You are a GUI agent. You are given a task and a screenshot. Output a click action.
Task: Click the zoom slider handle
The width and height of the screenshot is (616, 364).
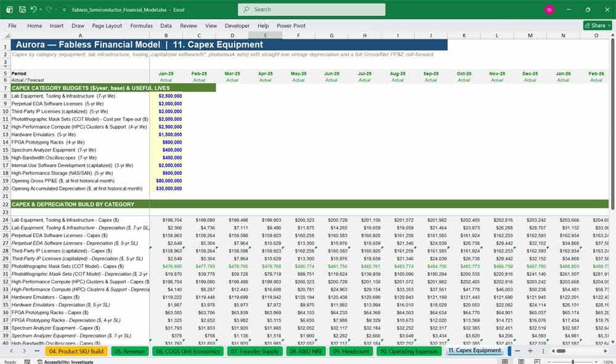pos(573,362)
